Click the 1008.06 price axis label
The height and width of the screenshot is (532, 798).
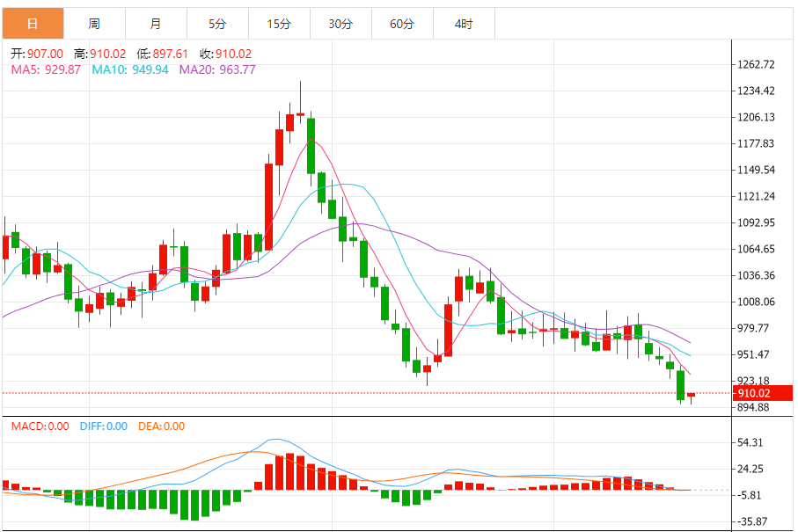click(756, 302)
